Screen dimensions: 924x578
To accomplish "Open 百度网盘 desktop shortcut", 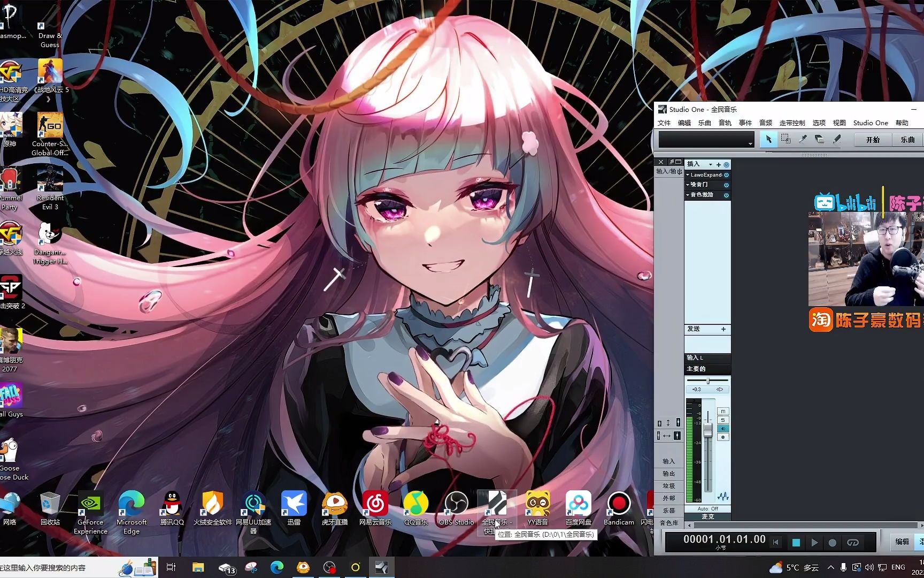I will (579, 509).
